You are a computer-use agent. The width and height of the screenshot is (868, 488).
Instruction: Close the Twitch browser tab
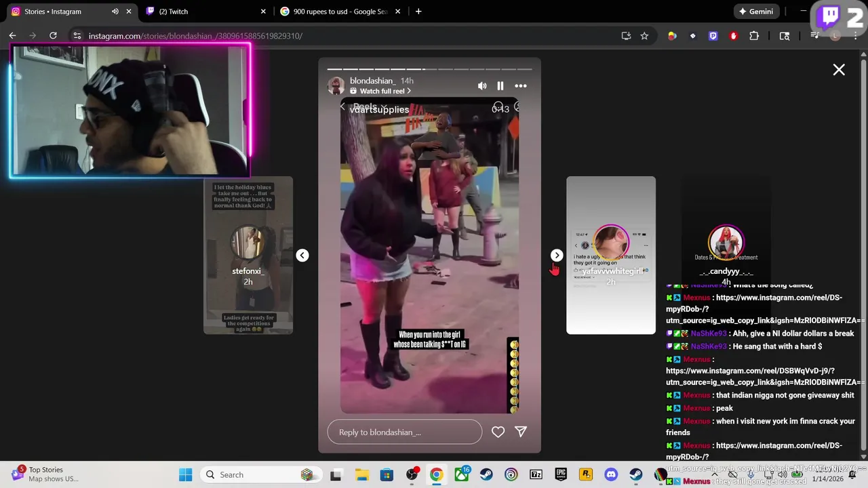[264, 12]
